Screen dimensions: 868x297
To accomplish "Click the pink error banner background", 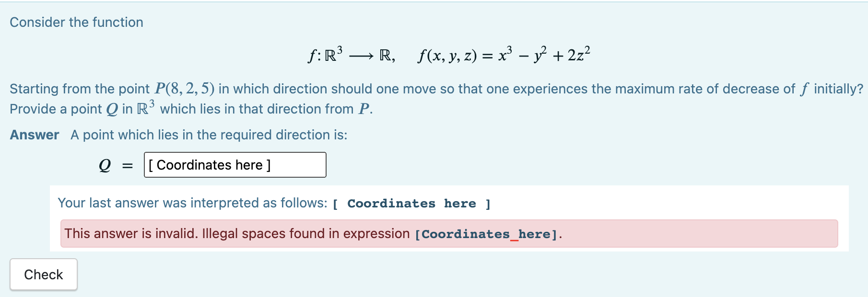I will tap(671, 234).
